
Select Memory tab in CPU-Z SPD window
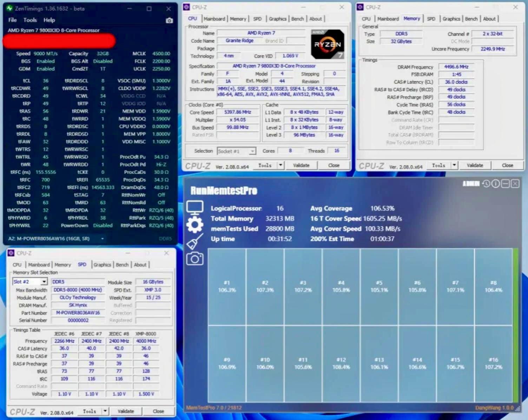pyautogui.click(x=62, y=265)
